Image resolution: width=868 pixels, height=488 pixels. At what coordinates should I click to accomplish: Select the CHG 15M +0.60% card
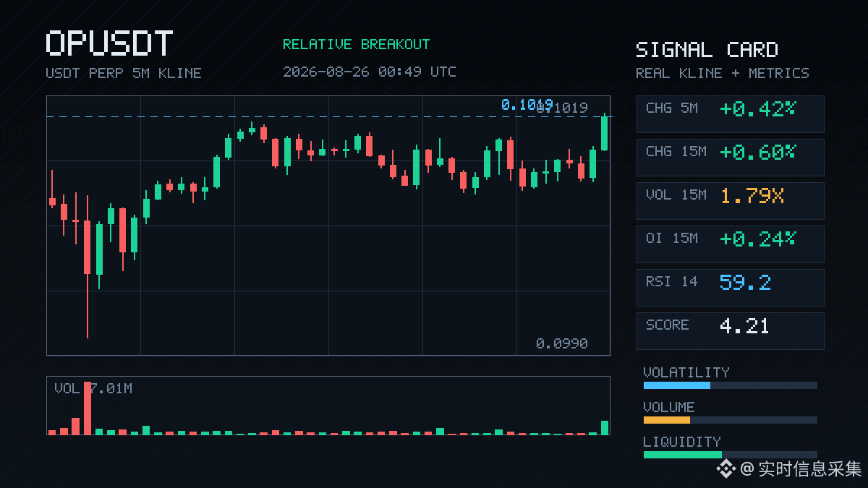click(730, 158)
